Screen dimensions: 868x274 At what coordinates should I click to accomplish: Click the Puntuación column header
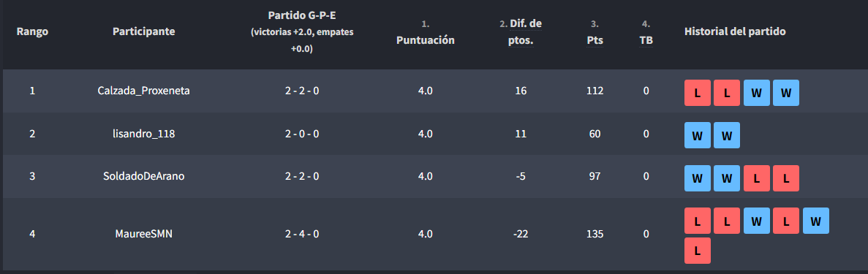click(425, 40)
